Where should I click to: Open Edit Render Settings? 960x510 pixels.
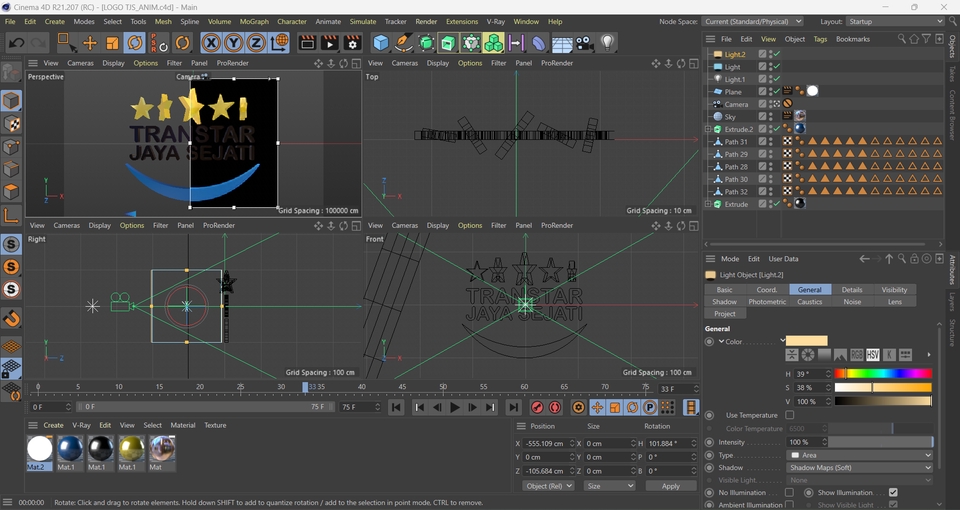point(352,43)
